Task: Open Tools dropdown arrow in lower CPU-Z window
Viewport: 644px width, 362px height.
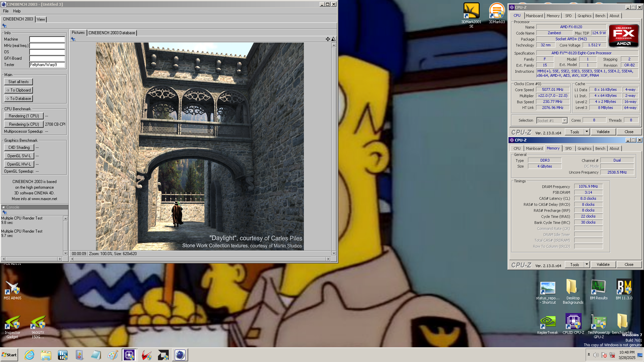Action: [587, 264]
